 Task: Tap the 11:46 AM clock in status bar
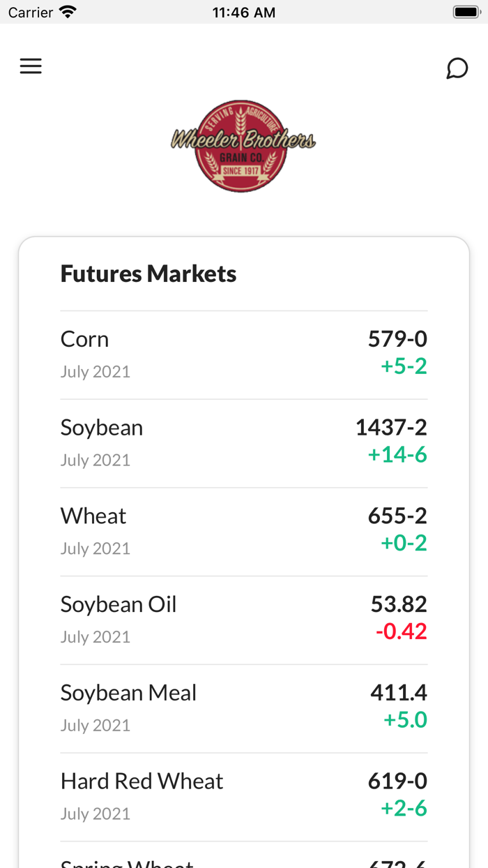(x=244, y=13)
